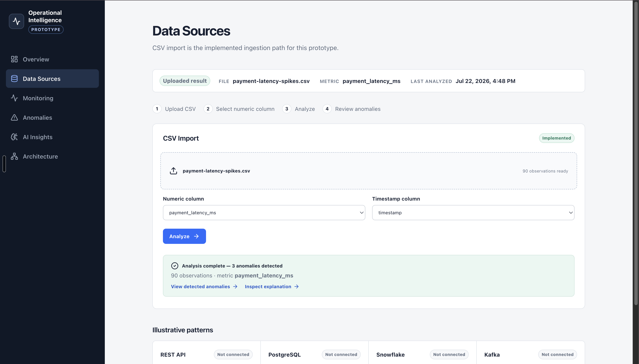Click the upload arrow icon in dropzone
Image resolution: width=639 pixels, height=364 pixels.
point(173,171)
